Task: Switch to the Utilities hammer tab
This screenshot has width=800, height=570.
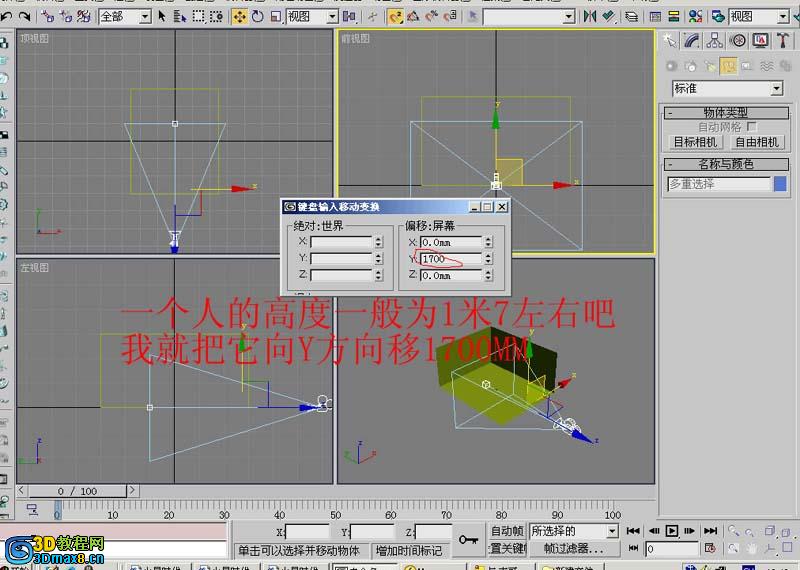Action: 783,41
